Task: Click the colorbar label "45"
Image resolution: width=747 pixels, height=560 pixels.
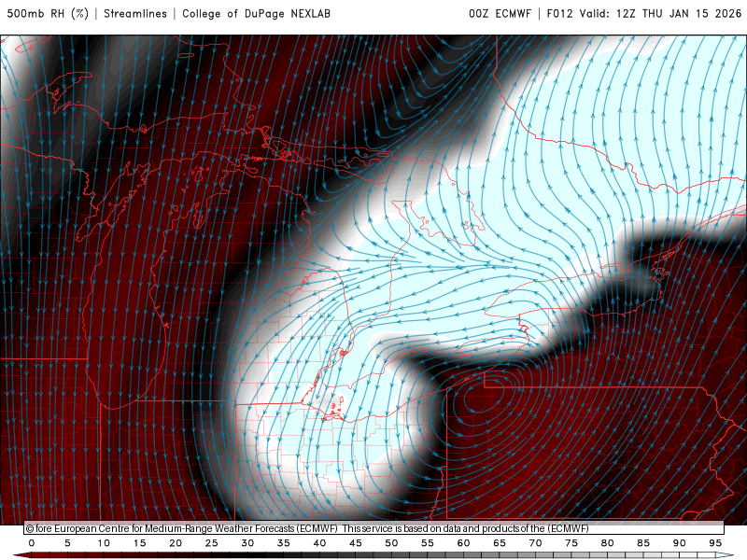Action: pos(356,543)
